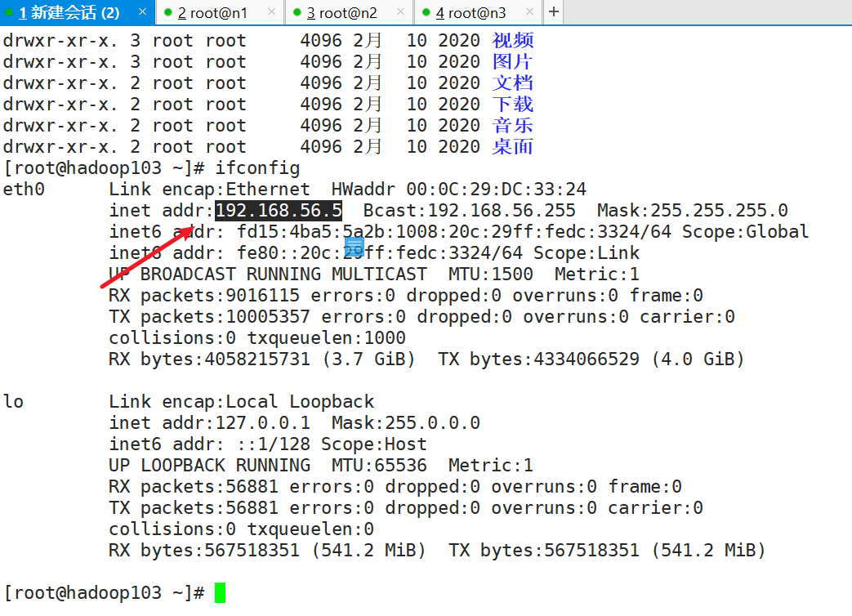This screenshot has width=852, height=616.
Task: Click green status dot on root@n2 tab
Action: (297, 12)
